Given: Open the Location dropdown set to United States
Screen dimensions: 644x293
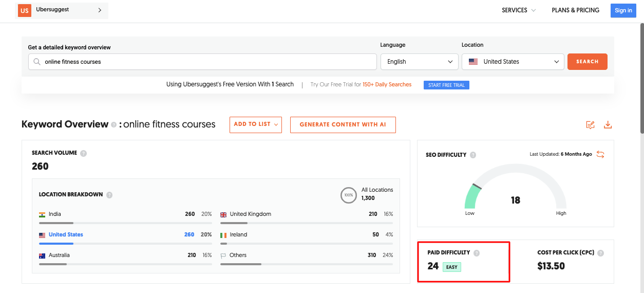Looking at the screenshot, I should [513, 62].
